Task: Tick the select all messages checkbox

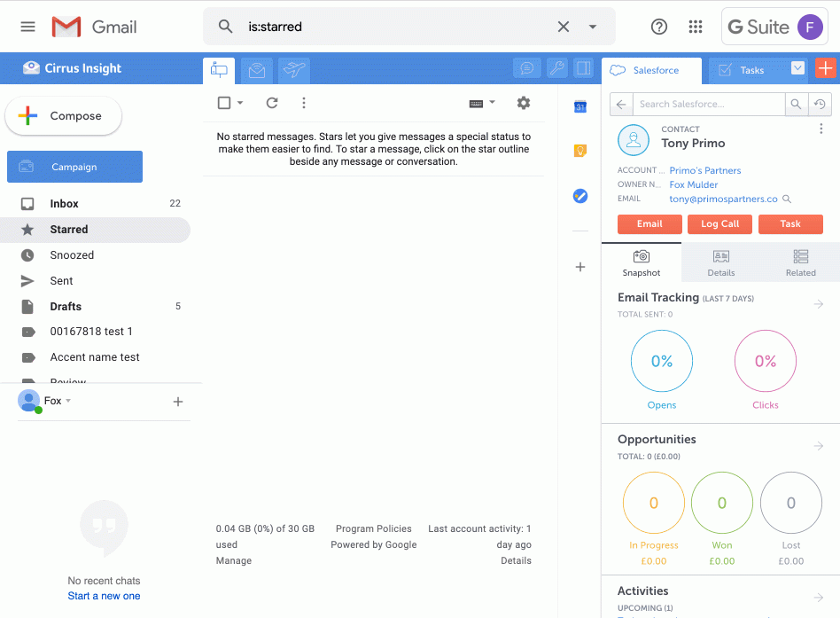Action: pos(224,103)
